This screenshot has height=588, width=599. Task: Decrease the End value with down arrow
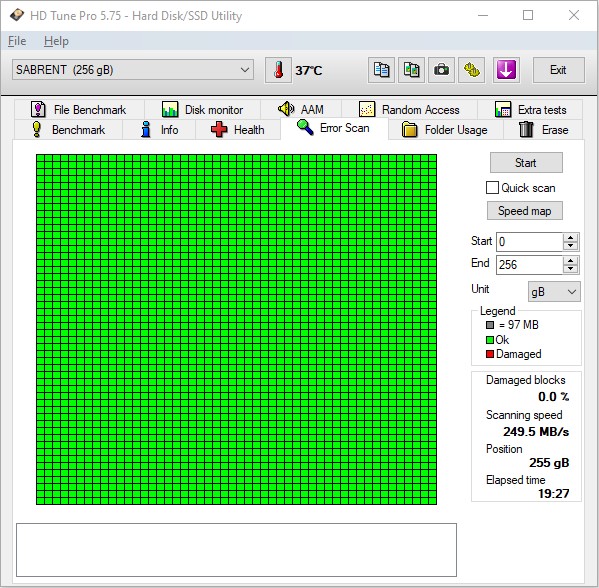[570, 269]
